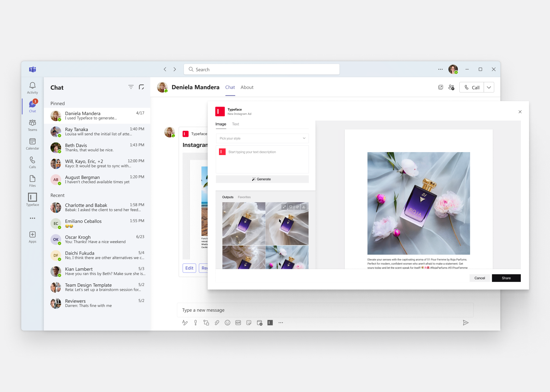Open chat with Ray Tanaka
Image resolution: width=550 pixels, height=392 pixels.
(97, 132)
